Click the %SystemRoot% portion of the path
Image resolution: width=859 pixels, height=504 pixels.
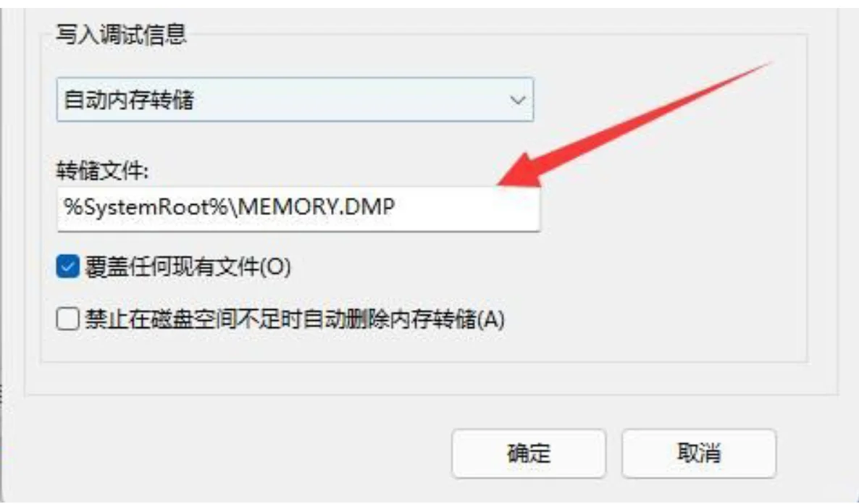147,207
